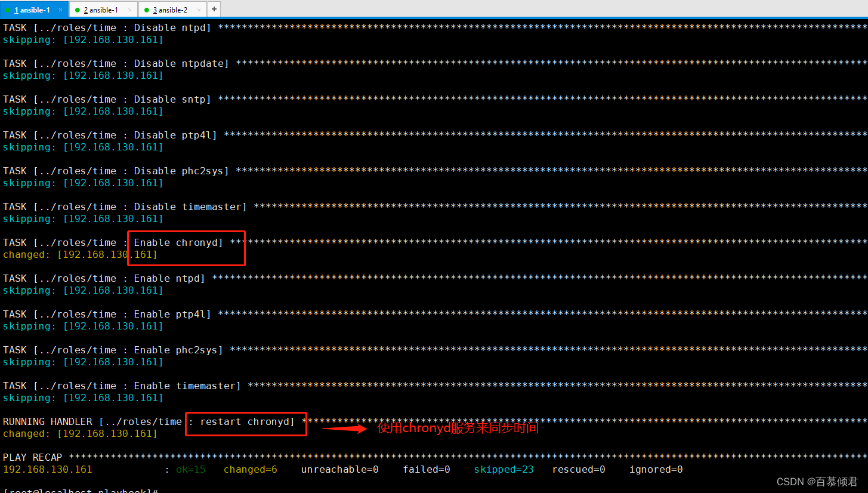Image resolution: width=868 pixels, height=493 pixels.
Task: Click the skipping line under Disable sntp
Action: tap(83, 112)
